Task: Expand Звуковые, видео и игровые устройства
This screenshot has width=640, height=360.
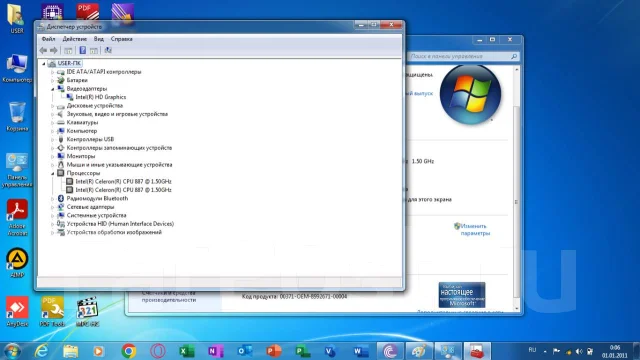Action: pos(52,114)
